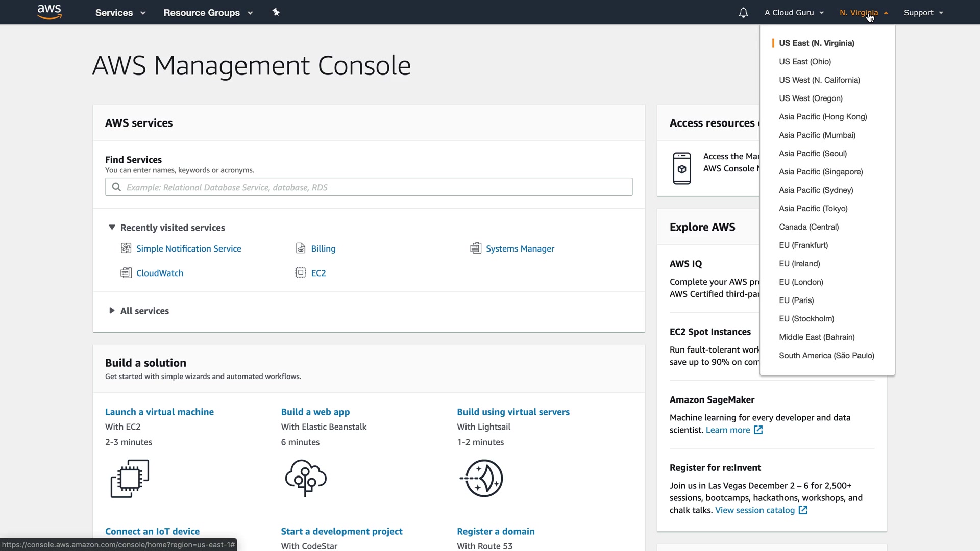This screenshot has width=980, height=551.
Task: Click the external link icon beside View session catalog
Action: coord(803,510)
